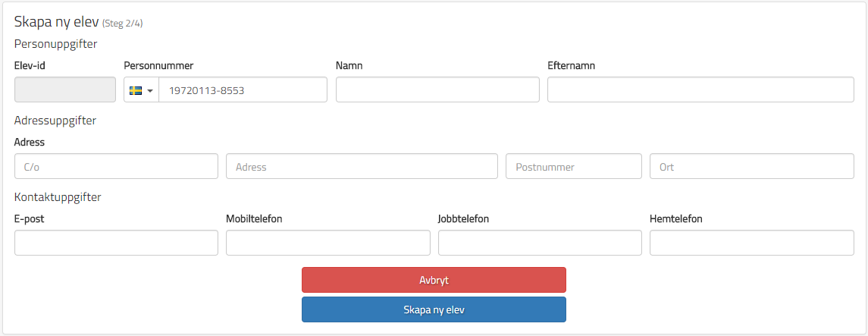Screen dimensions: 868x336
Task: Click the E-post label text
Action: click(30, 219)
